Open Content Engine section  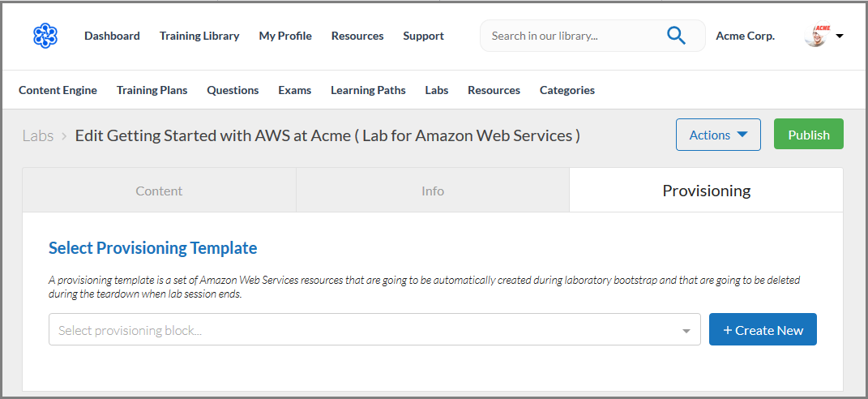[x=58, y=90]
